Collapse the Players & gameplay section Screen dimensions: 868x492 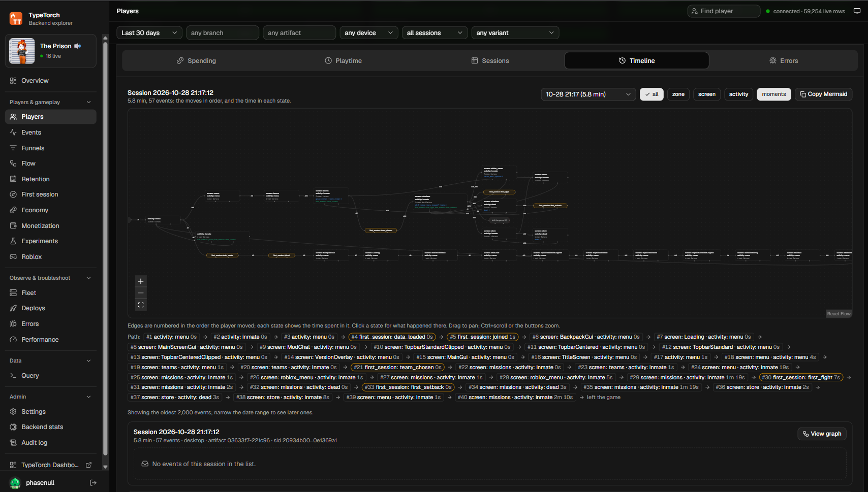(x=50, y=102)
